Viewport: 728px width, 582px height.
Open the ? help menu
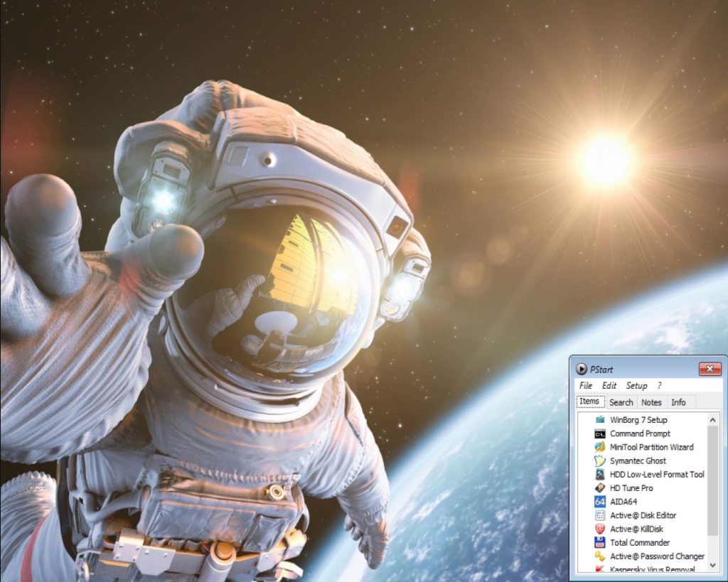pyautogui.click(x=659, y=386)
